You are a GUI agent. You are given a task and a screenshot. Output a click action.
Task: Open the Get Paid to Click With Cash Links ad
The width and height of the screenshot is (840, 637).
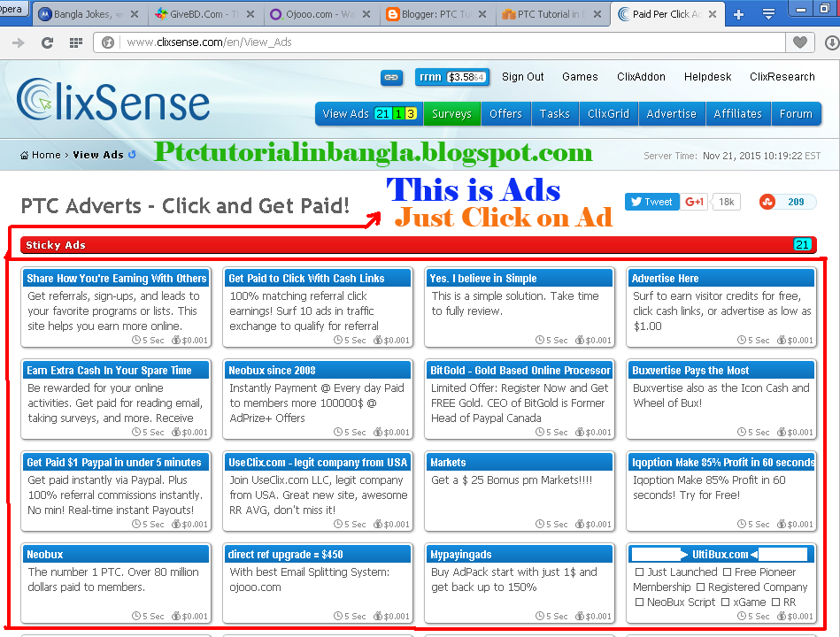coord(318,308)
